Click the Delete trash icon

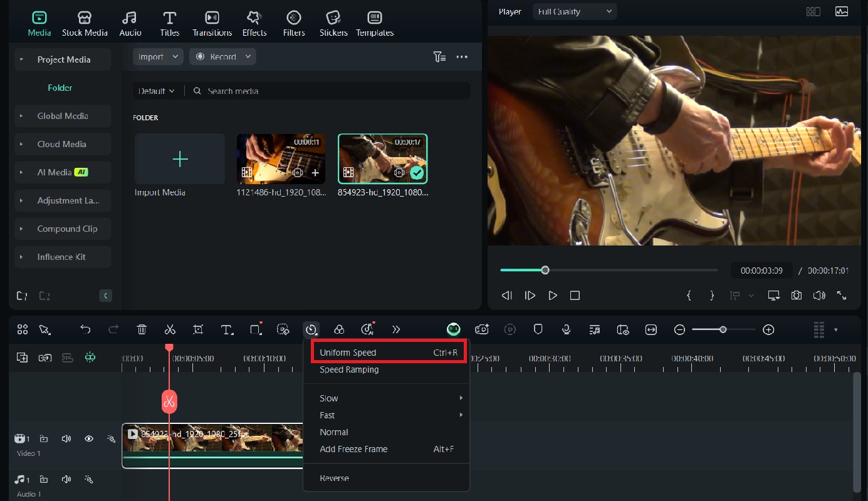pyautogui.click(x=142, y=329)
